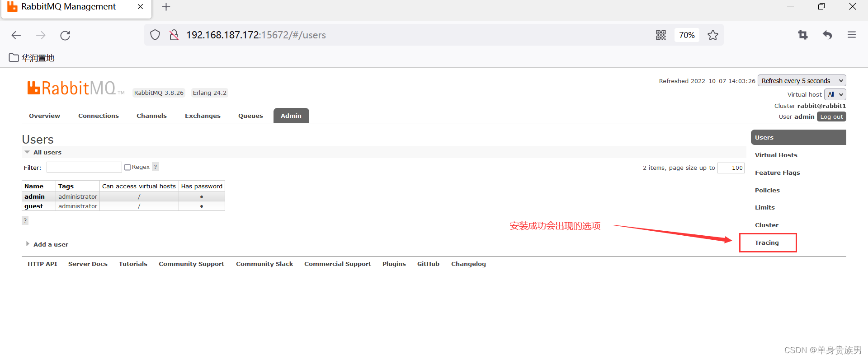Open Limits in the sidebar

coord(764,207)
